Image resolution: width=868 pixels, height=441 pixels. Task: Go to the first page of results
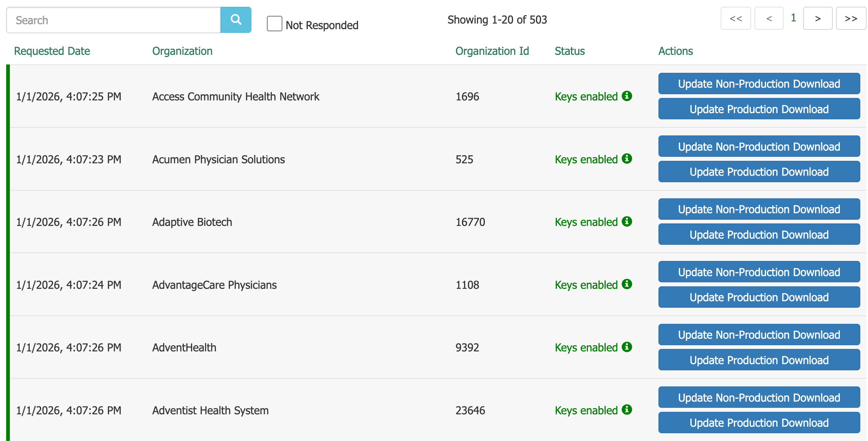[736, 18]
